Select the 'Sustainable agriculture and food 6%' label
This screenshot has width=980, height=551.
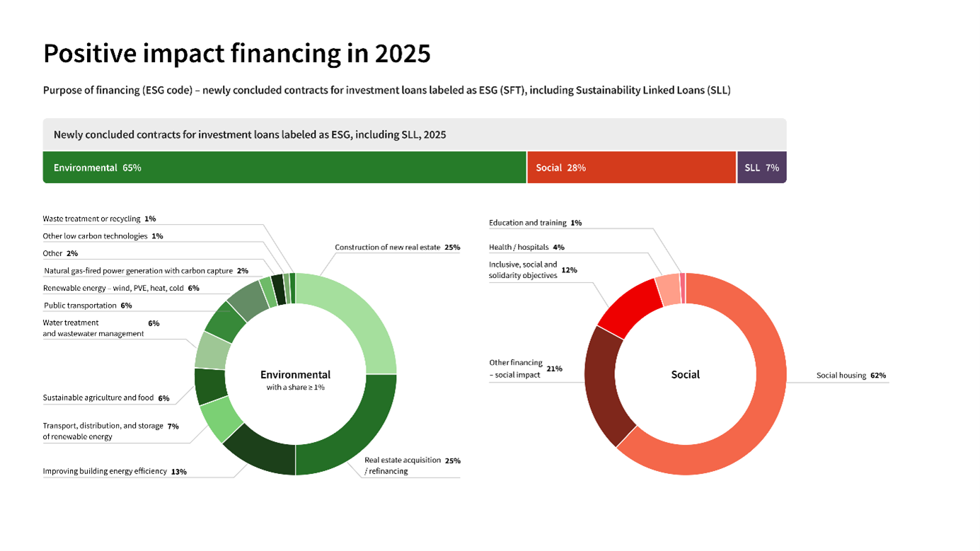click(x=106, y=398)
